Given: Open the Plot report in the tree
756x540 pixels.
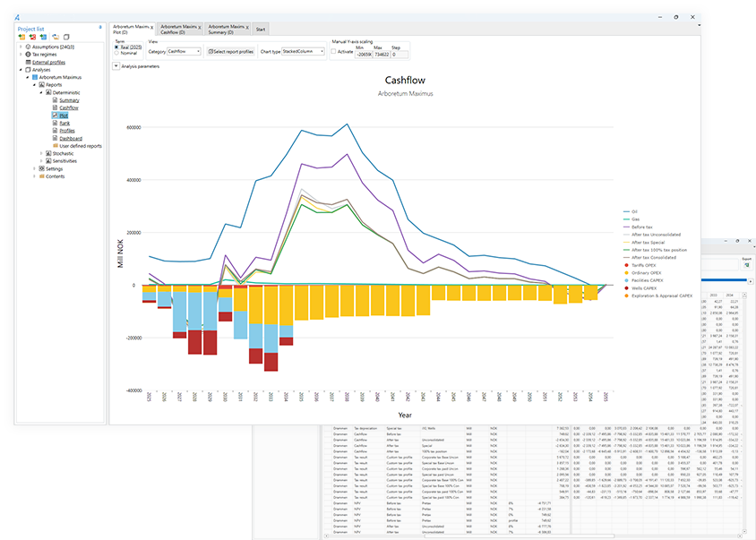Looking at the screenshot, I should point(64,116).
